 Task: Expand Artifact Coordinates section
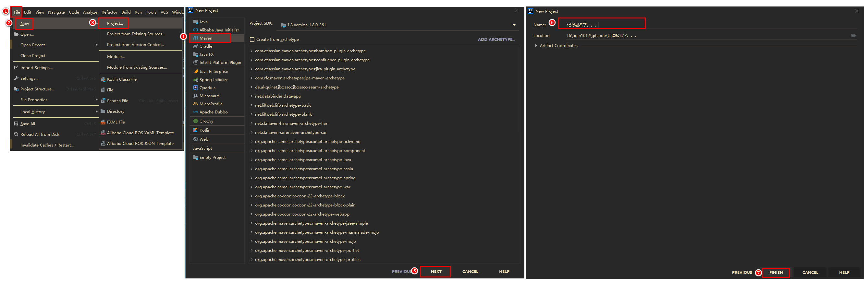[536, 45]
